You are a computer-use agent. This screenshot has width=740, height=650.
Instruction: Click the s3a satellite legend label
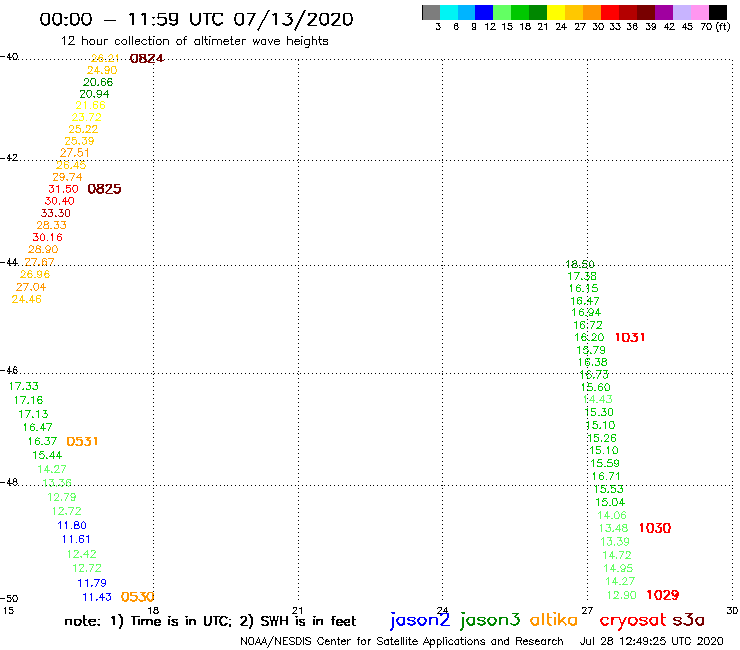[x=688, y=620]
